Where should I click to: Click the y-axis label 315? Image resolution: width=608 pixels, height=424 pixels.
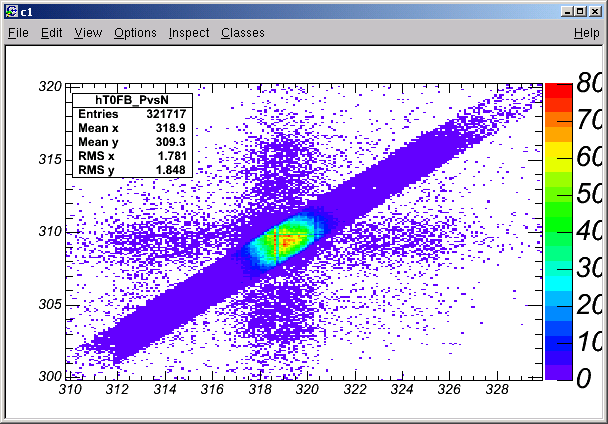(50, 159)
